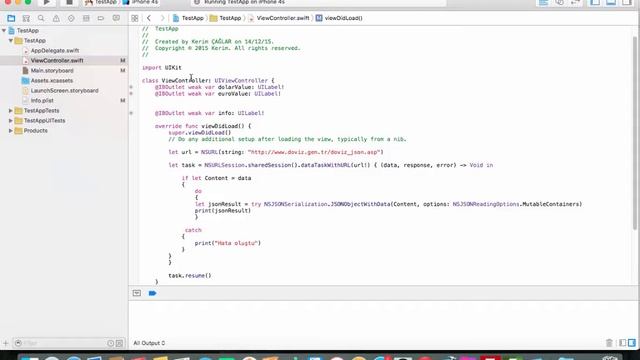Screen dimensions: 640x360
Task: Open LaunchScreen.storyboard file
Action: click(64, 91)
